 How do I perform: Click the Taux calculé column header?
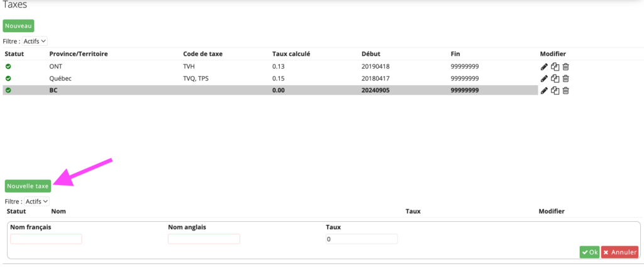[x=291, y=54]
